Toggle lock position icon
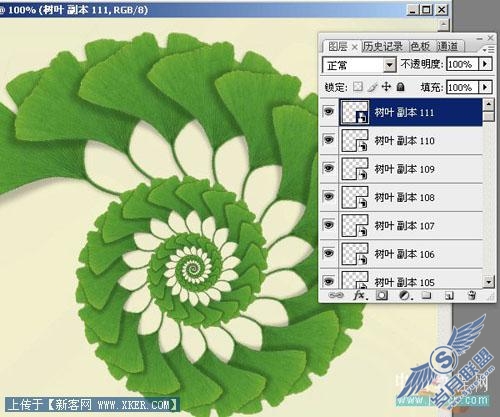500x417 pixels. click(x=386, y=87)
